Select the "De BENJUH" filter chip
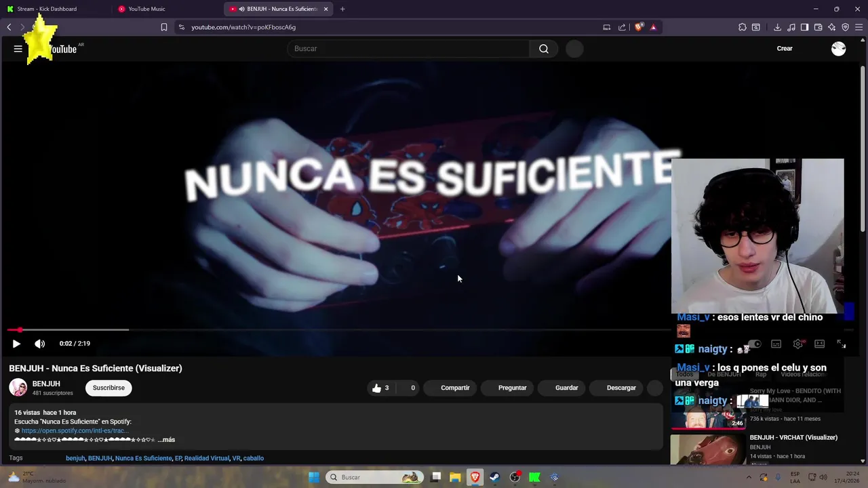 724,374
